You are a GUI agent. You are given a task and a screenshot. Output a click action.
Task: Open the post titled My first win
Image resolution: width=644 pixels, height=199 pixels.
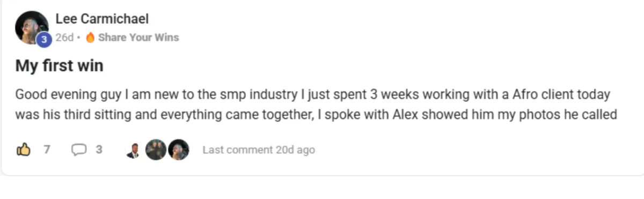(x=59, y=67)
